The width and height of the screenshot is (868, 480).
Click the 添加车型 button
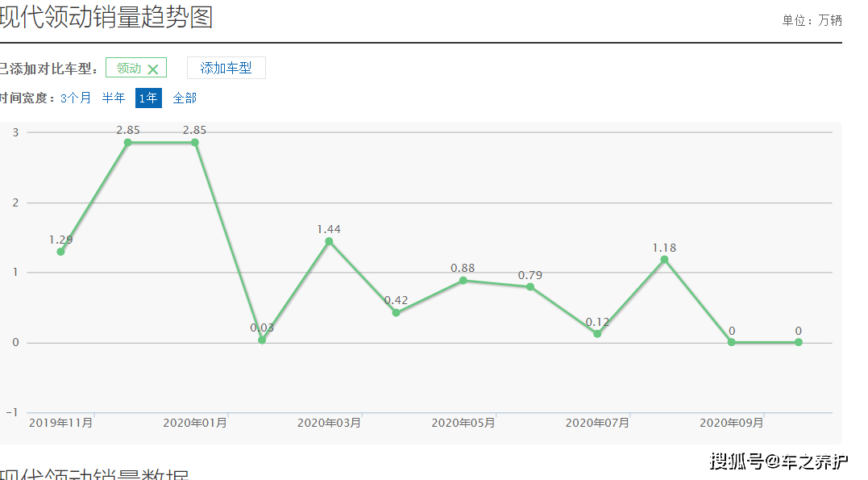[x=226, y=69]
